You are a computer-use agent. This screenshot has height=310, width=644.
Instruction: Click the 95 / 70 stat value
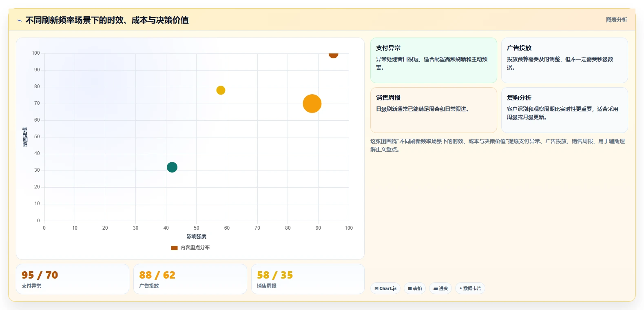[40, 275]
